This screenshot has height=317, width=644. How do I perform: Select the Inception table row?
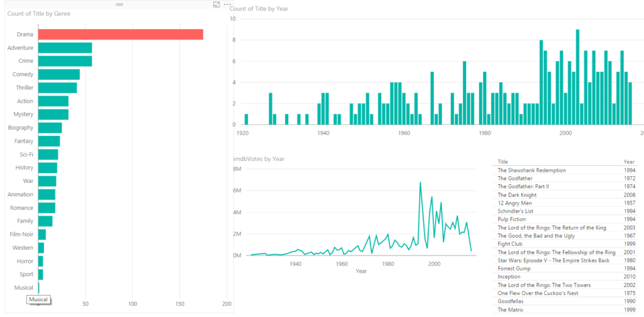[x=509, y=277]
